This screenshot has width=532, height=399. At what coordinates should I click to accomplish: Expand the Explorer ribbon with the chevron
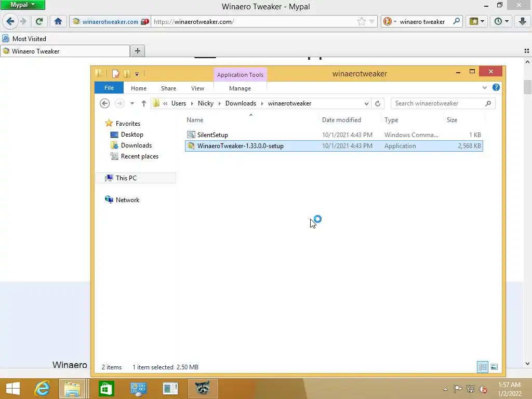click(x=485, y=87)
